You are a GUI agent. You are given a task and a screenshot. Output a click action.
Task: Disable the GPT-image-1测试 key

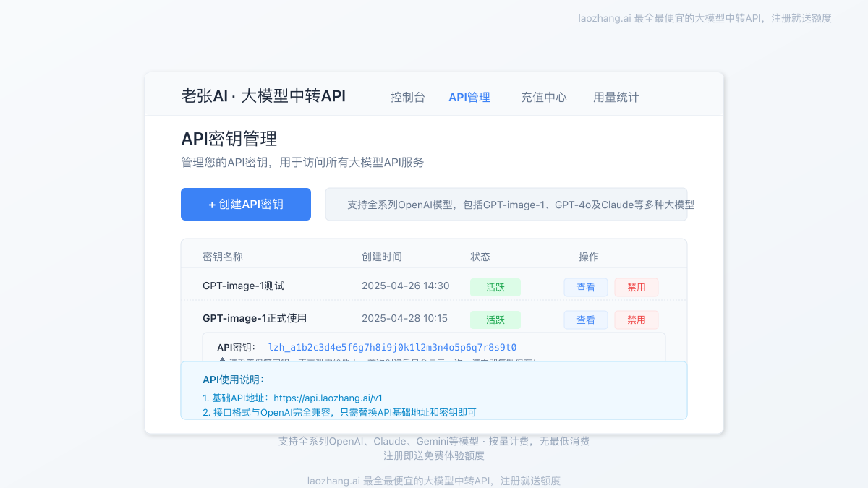coord(637,287)
